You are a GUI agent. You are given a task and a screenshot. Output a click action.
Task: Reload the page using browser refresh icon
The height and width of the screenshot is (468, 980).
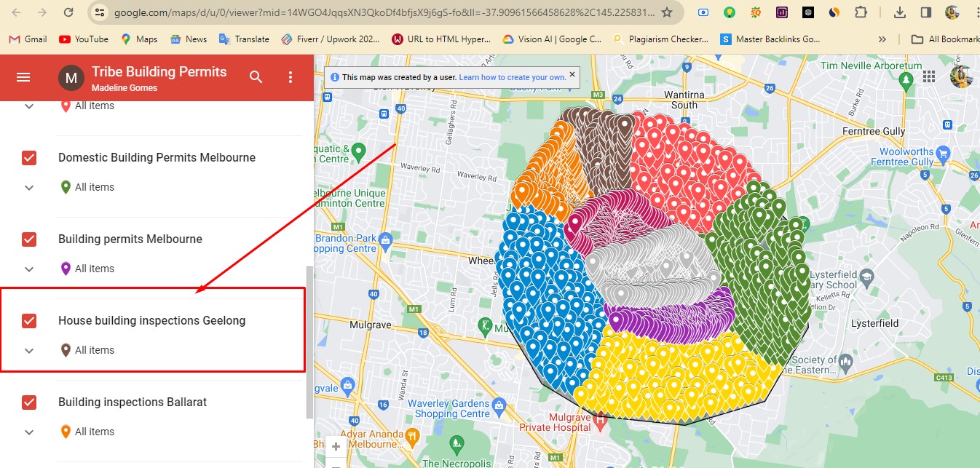point(68,12)
